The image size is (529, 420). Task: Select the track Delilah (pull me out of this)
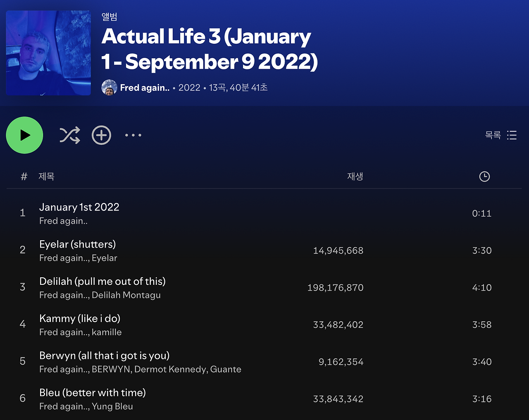tap(102, 282)
